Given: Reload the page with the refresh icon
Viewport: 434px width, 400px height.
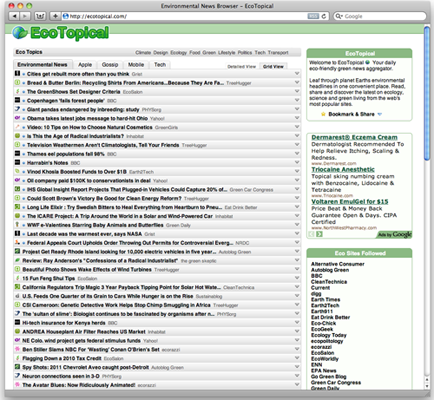Looking at the screenshot, I should click(x=324, y=16).
